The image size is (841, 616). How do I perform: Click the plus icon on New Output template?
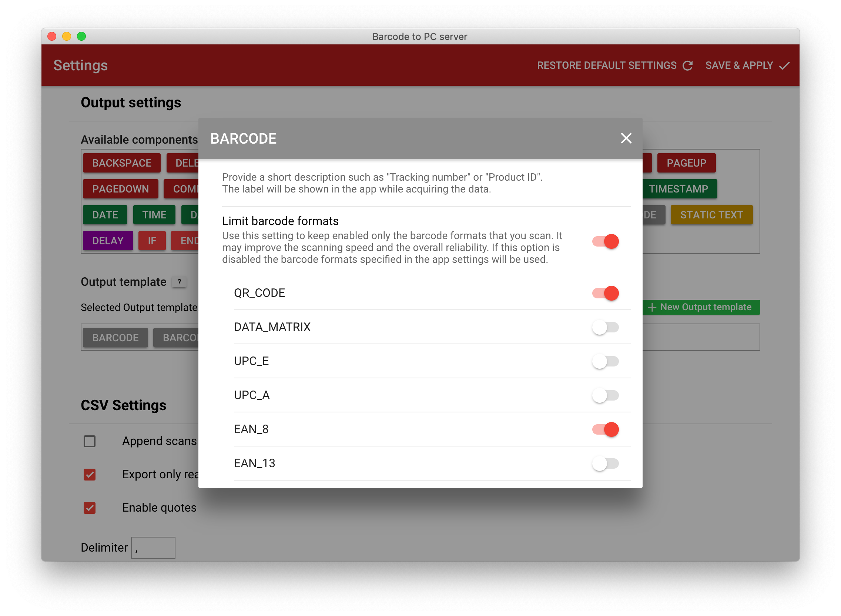[652, 307]
